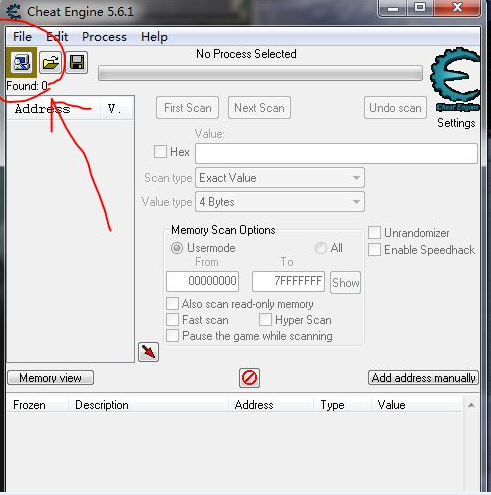The height and width of the screenshot is (495, 491).
Task: Click the Value column header in cheat table
Action: pyautogui.click(x=417, y=405)
